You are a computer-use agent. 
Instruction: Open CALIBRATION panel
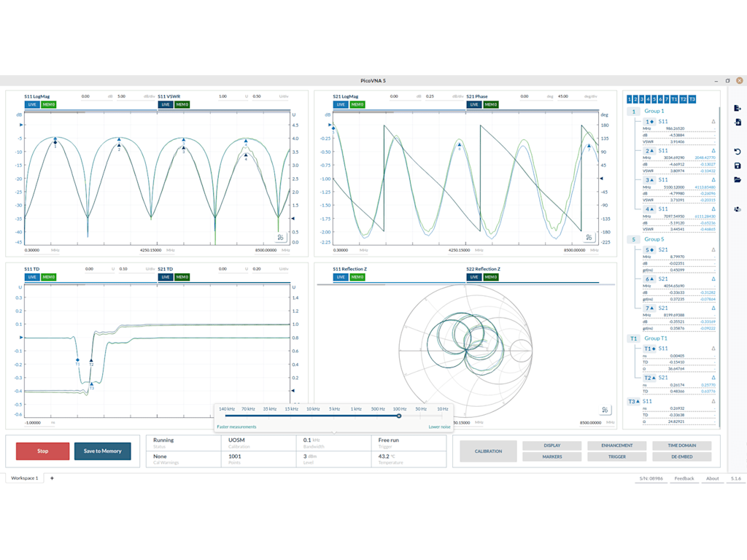click(x=488, y=451)
